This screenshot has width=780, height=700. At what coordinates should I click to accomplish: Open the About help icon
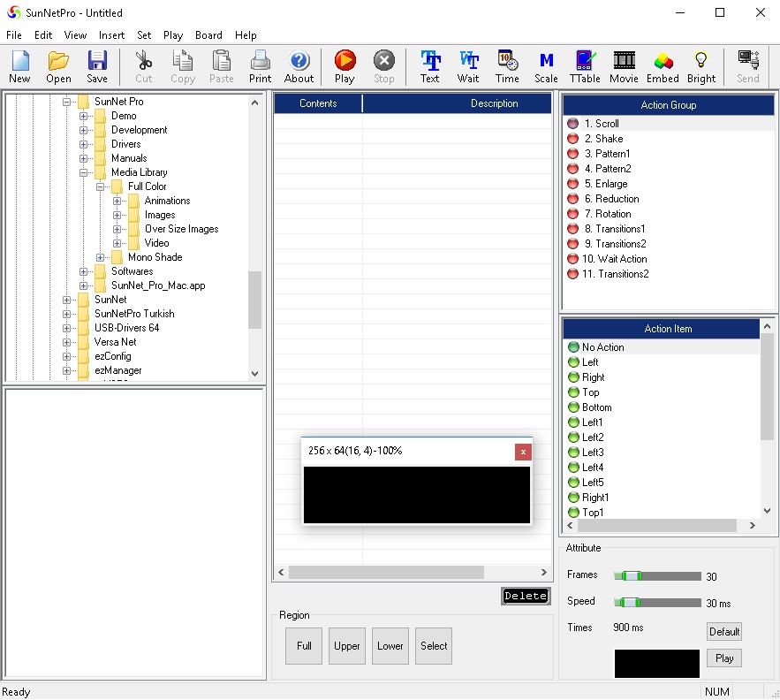pos(299,66)
